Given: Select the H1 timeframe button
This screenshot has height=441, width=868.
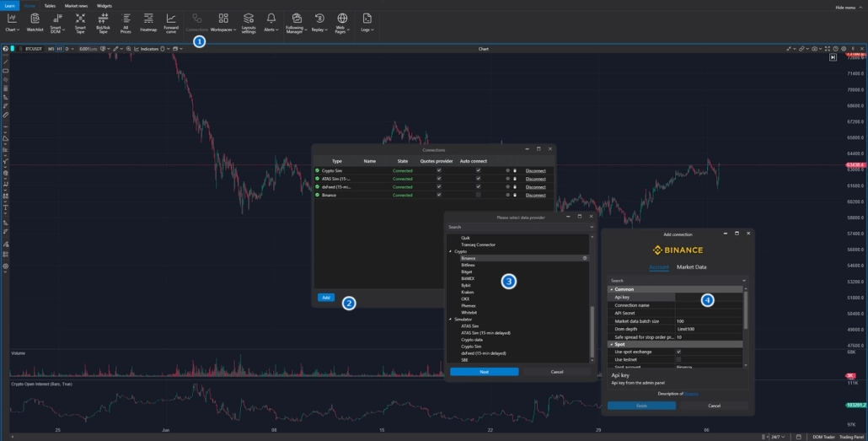Looking at the screenshot, I should point(59,49).
